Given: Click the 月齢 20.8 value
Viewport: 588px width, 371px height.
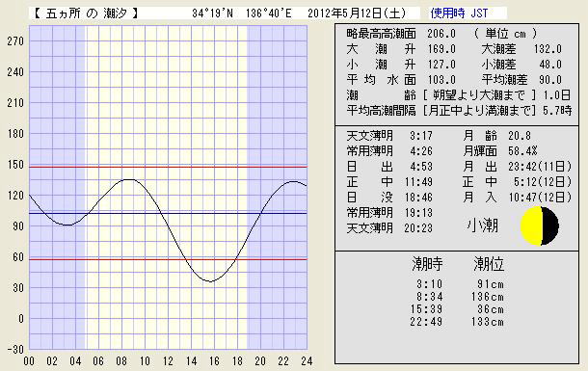Looking at the screenshot, I should [520, 136].
